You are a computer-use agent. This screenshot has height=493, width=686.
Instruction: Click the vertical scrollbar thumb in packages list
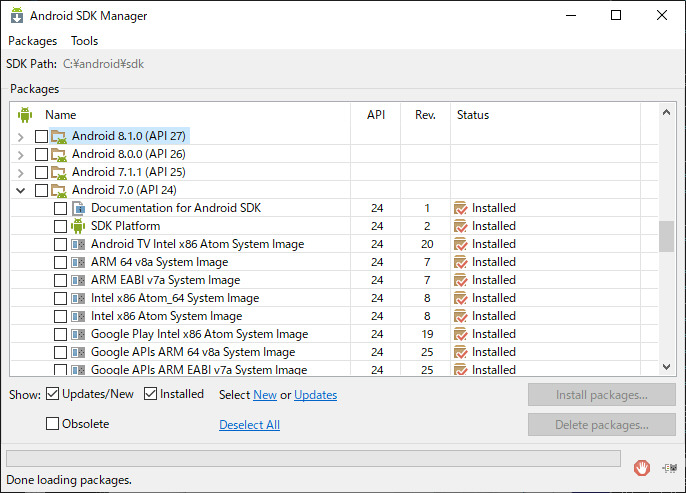click(666, 236)
